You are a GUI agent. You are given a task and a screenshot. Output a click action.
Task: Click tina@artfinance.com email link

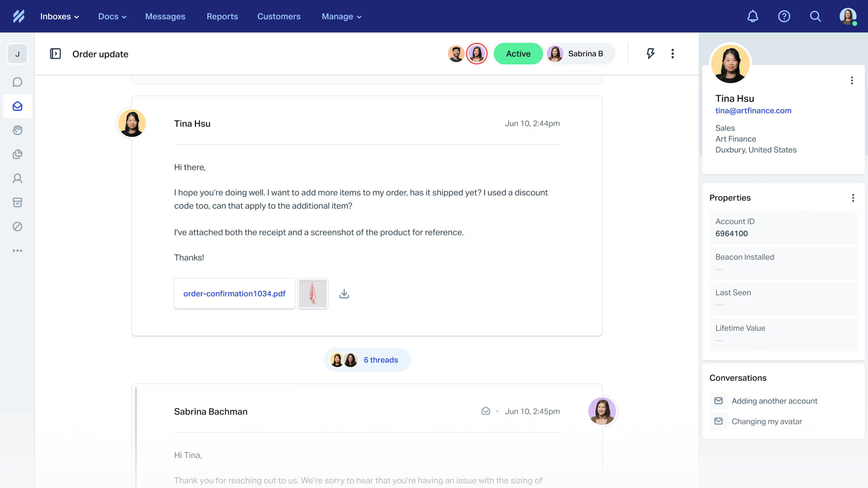click(x=753, y=110)
